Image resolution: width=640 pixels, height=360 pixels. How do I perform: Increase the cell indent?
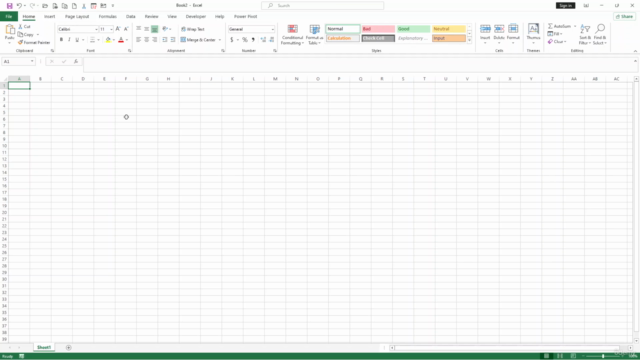coord(173,40)
